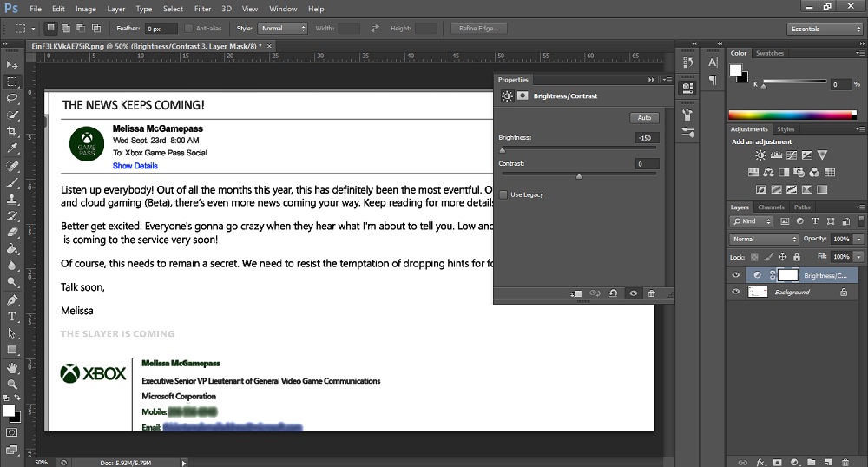Add a Color Balance adjustment

click(x=768, y=173)
